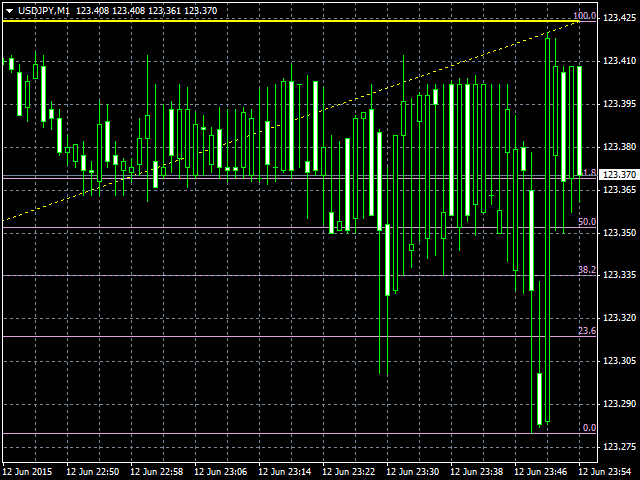Click the 123.335 price scale label
The image size is (640, 480).
coord(618,275)
